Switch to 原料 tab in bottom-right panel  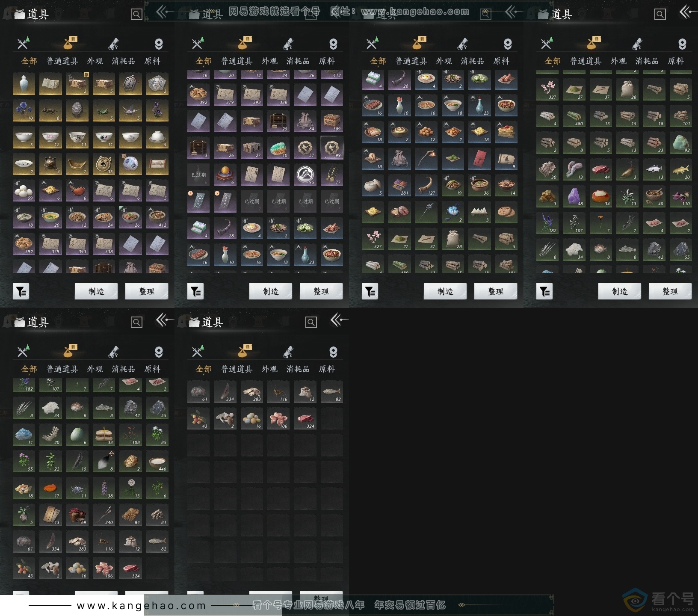pos(327,369)
